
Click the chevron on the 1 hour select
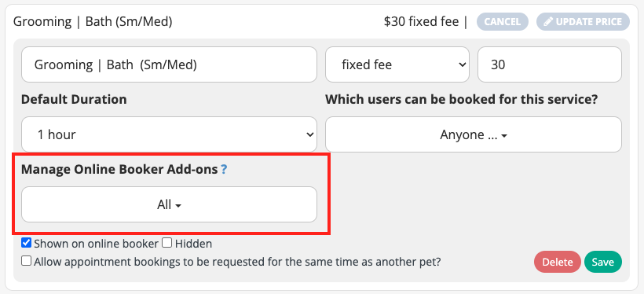(x=310, y=134)
